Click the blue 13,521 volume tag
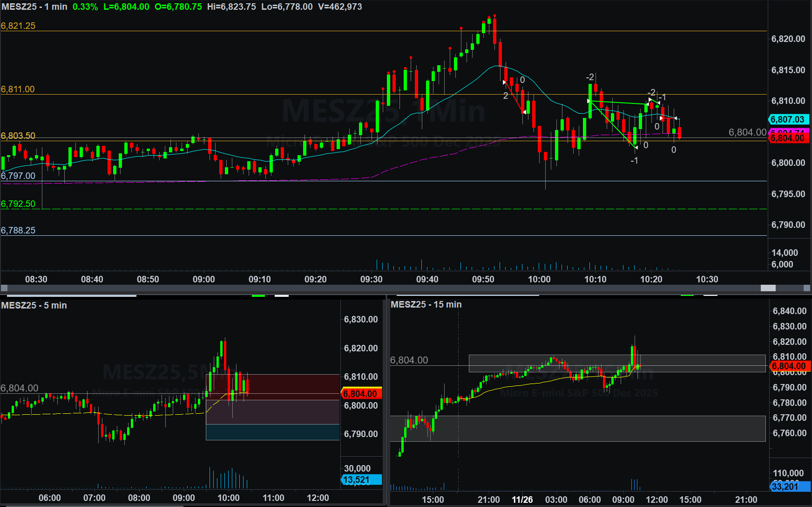The image size is (812, 507). point(361,480)
